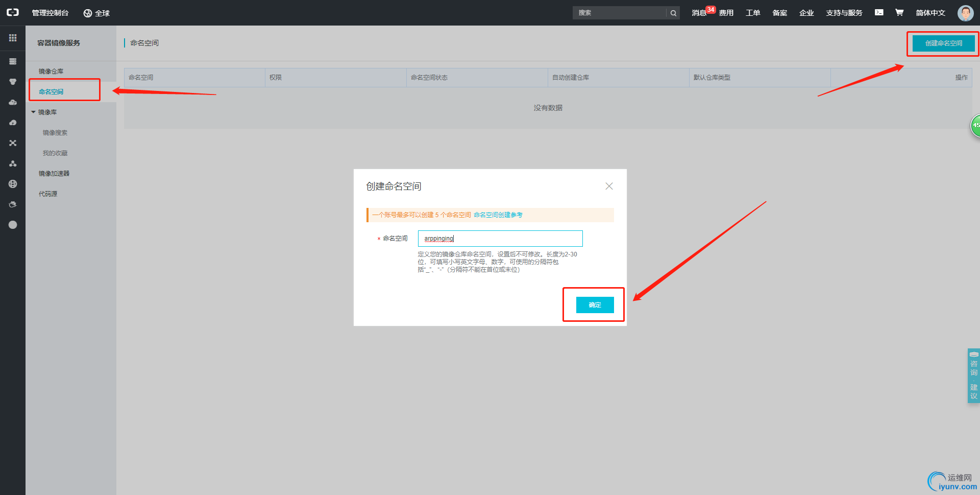The height and width of the screenshot is (495, 980).
Task: Open the user avatar menu
Action: [x=965, y=13]
